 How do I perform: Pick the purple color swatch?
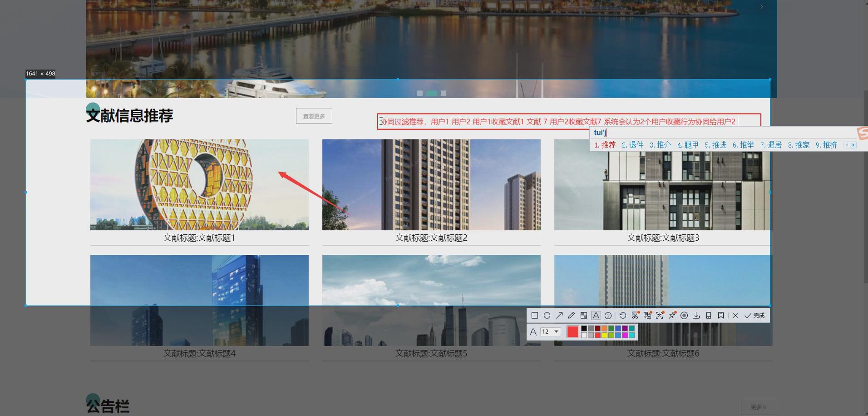pyautogui.click(x=625, y=328)
